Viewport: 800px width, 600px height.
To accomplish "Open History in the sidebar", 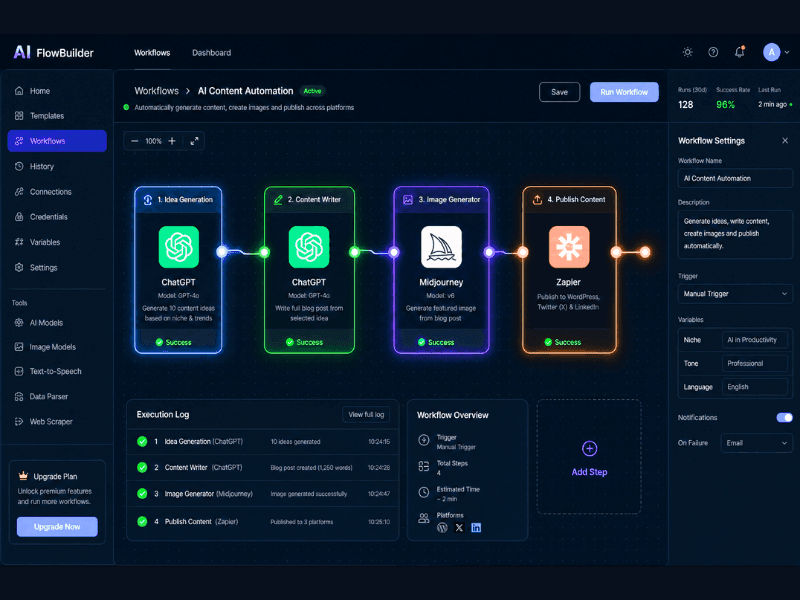I will [x=57, y=166].
